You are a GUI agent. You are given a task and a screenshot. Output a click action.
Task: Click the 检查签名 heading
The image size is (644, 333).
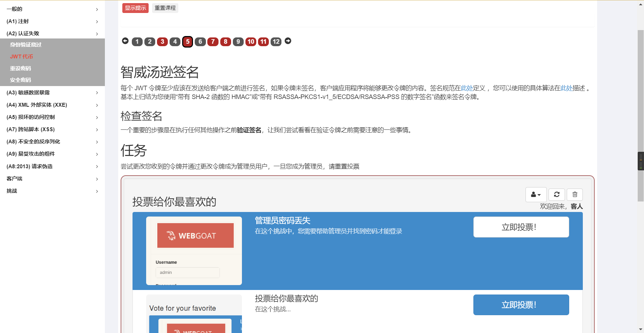(x=141, y=116)
